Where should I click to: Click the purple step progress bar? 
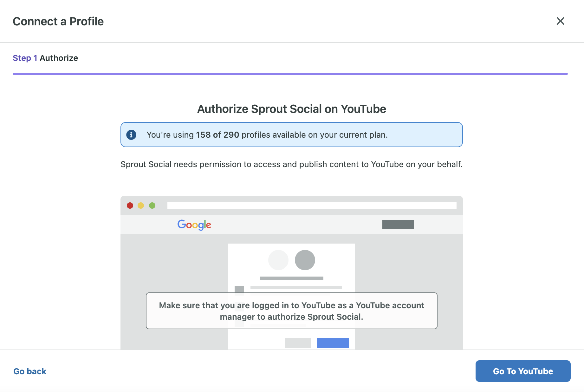coord(290,74)
